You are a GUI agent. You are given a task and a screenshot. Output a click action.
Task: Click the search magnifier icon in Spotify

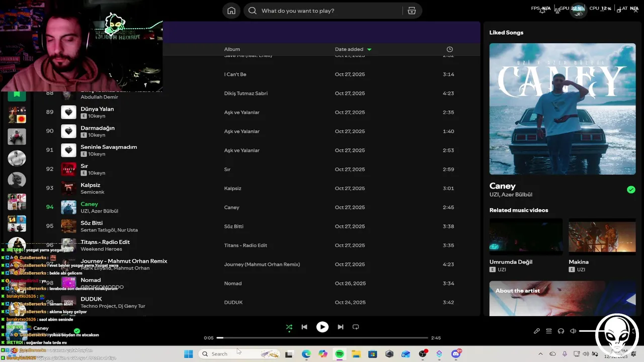tap(253, 11)
